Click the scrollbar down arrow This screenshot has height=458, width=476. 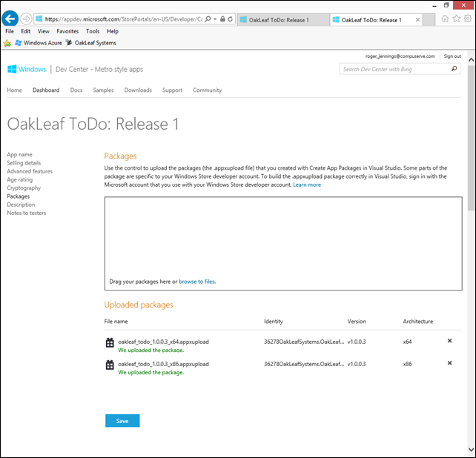(471, 450)
